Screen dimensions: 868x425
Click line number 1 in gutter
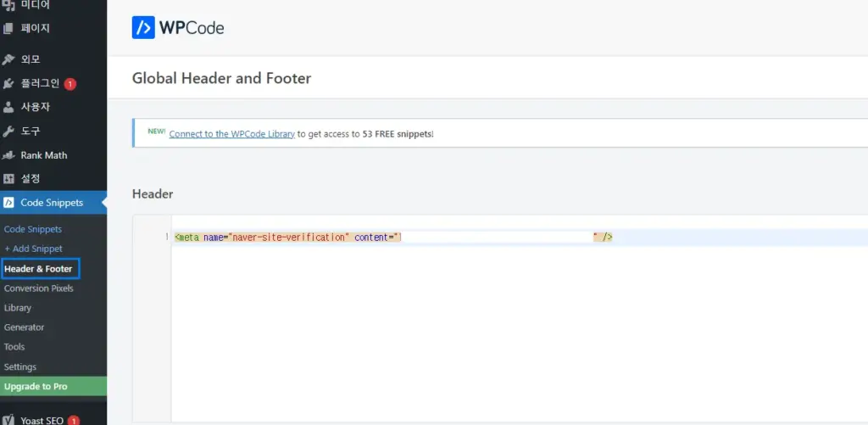(x=167, y=238)
